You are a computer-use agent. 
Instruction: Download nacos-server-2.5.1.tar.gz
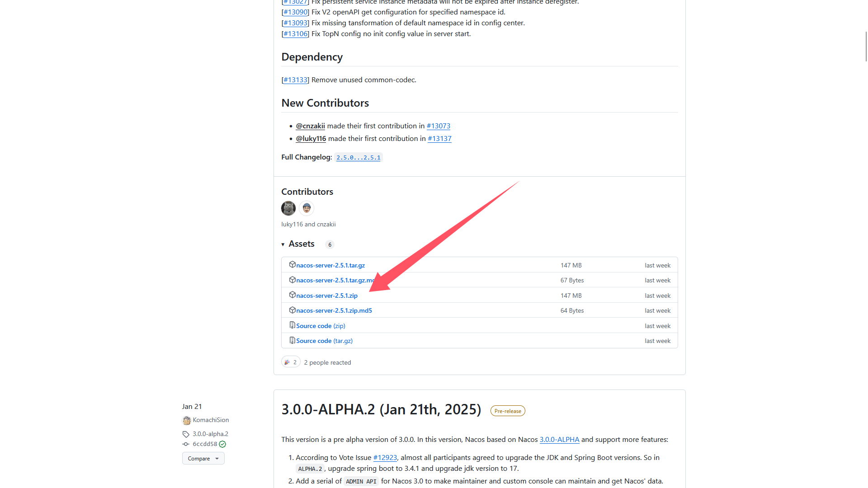tap(330, 265)
